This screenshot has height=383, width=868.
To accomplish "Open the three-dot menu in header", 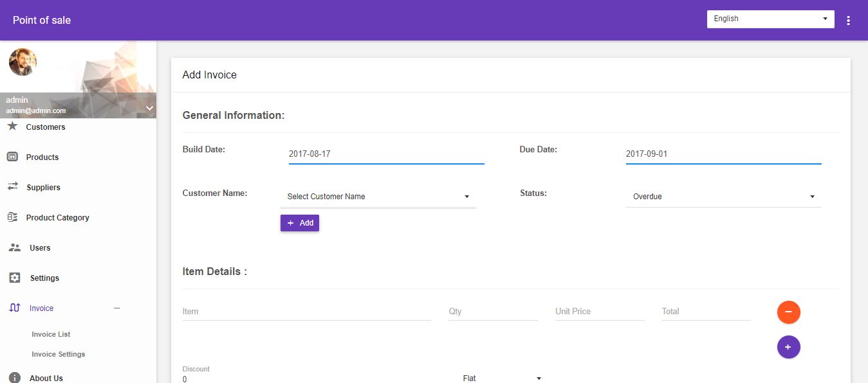I will [x=848, y=21].
